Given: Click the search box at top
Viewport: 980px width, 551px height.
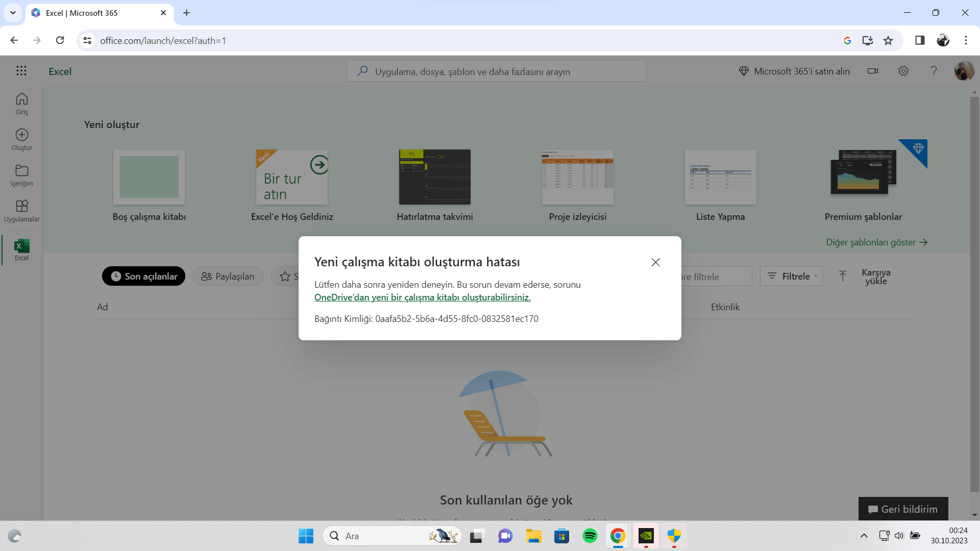Looking at the screenshot, I should (x=496, y=71).
